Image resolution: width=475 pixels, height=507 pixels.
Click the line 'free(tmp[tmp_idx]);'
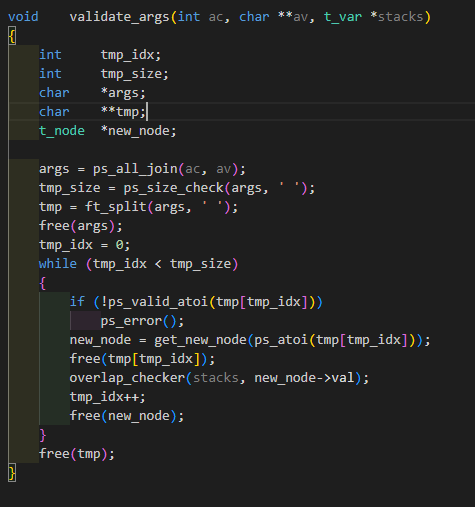pos(143,359)
